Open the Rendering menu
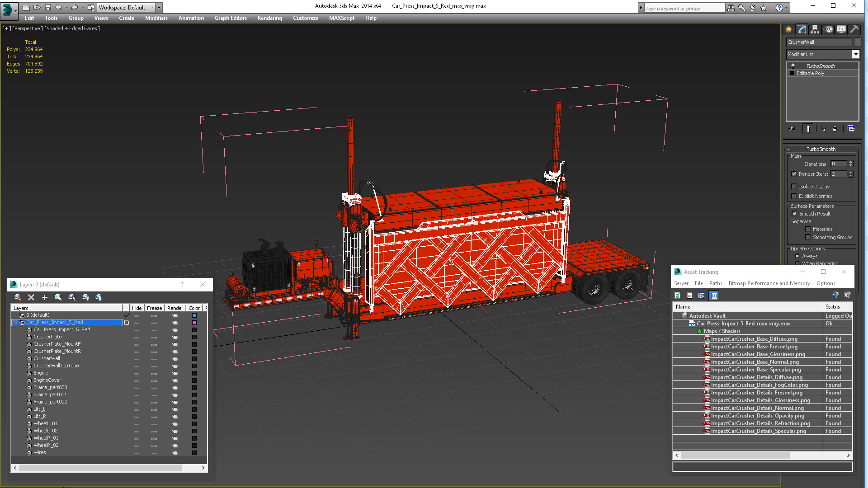Image resolution: width=868 pixels, height=488 pixels. pos(269,18)
